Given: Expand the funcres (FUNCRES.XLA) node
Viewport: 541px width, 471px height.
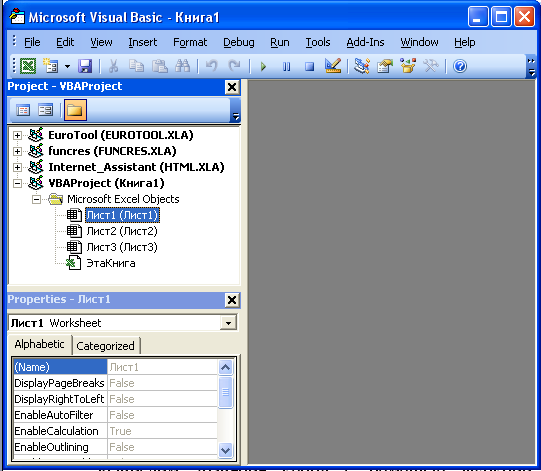Looking at the screenshot, I should point(17,151).
